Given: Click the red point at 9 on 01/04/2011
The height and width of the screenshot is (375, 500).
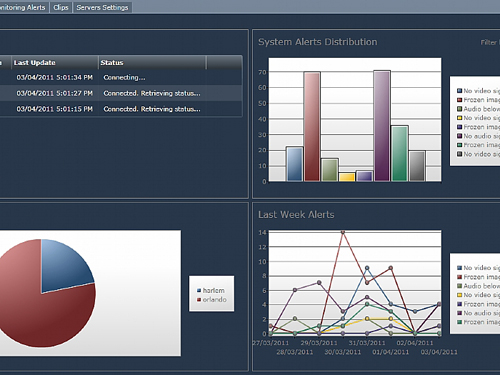Looking at the screenshot, I should [391, 268].
